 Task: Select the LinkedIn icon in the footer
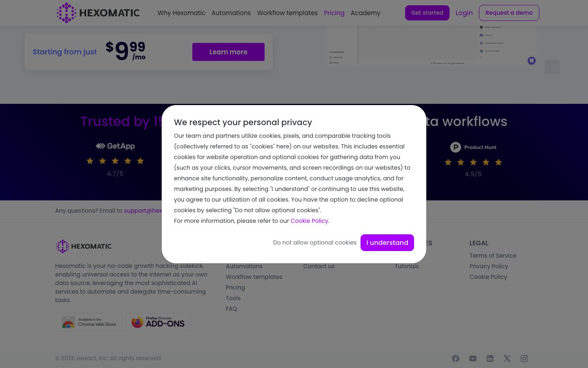coord(490,359)
